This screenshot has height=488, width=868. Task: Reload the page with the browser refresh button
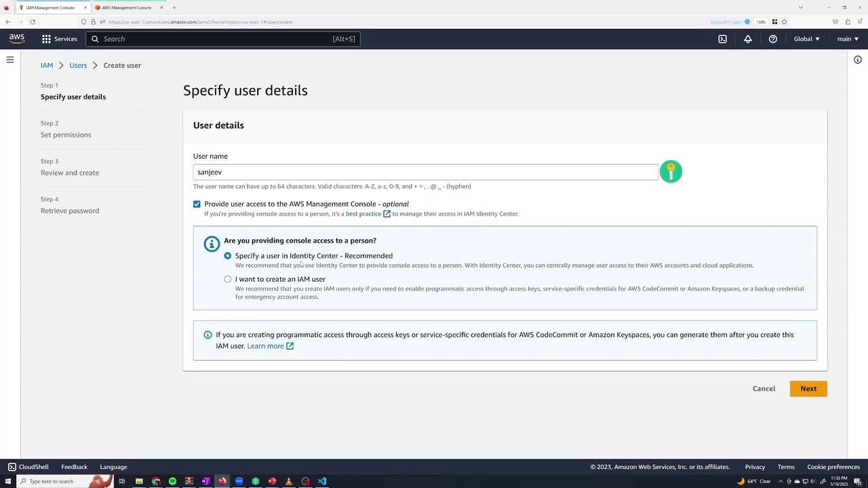(32, 22)
